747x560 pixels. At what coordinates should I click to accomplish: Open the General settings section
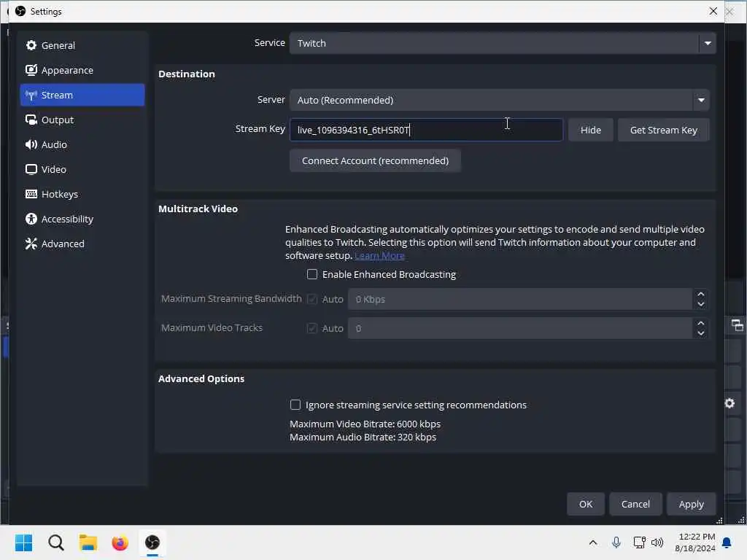[x=82, y=45]
